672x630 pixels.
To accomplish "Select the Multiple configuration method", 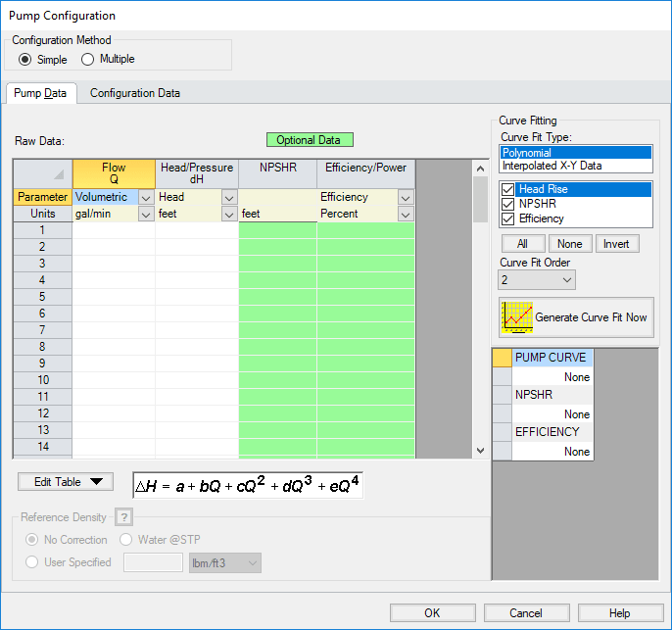I will pos(87,59).
